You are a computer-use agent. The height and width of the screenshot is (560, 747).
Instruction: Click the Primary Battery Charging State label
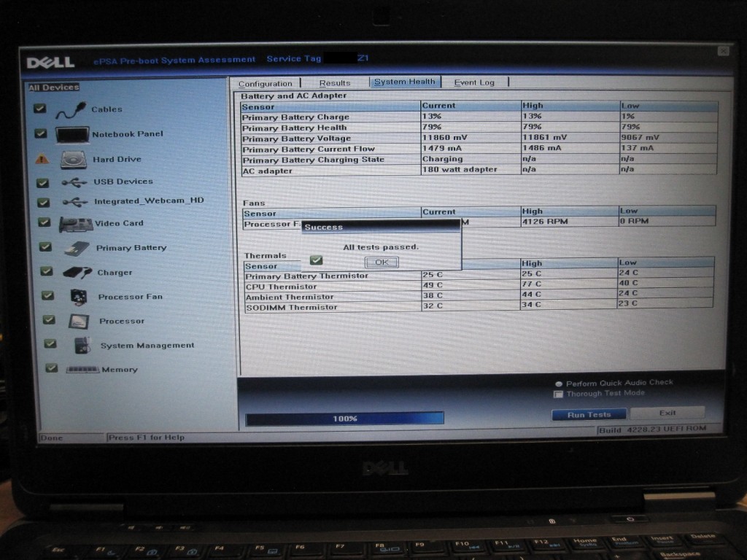[x=314, y=160]
